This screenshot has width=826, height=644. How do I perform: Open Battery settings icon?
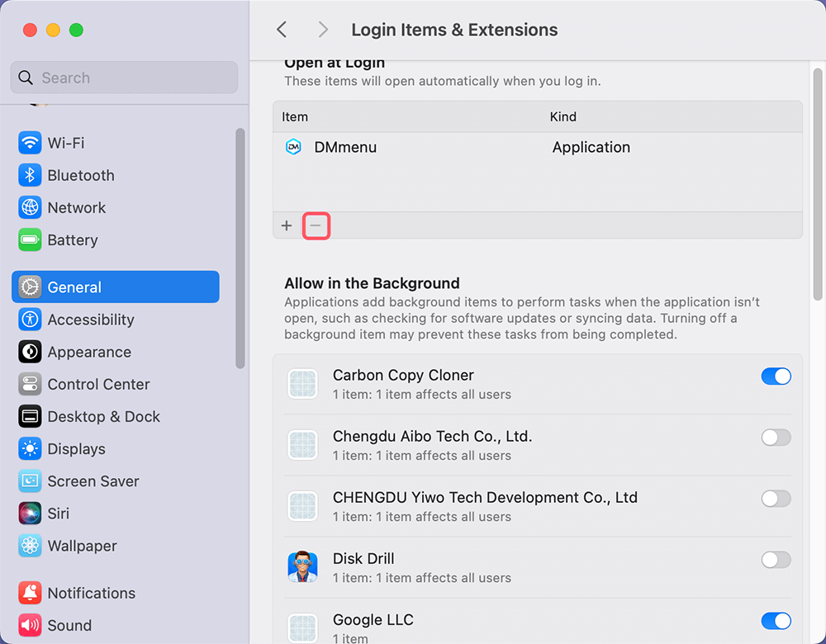click(30, 240)
